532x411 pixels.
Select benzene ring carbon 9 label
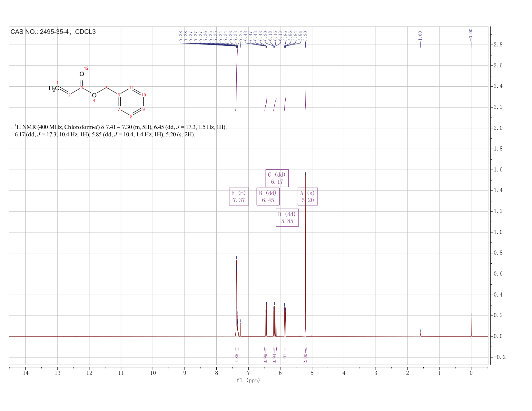(143, 110)
